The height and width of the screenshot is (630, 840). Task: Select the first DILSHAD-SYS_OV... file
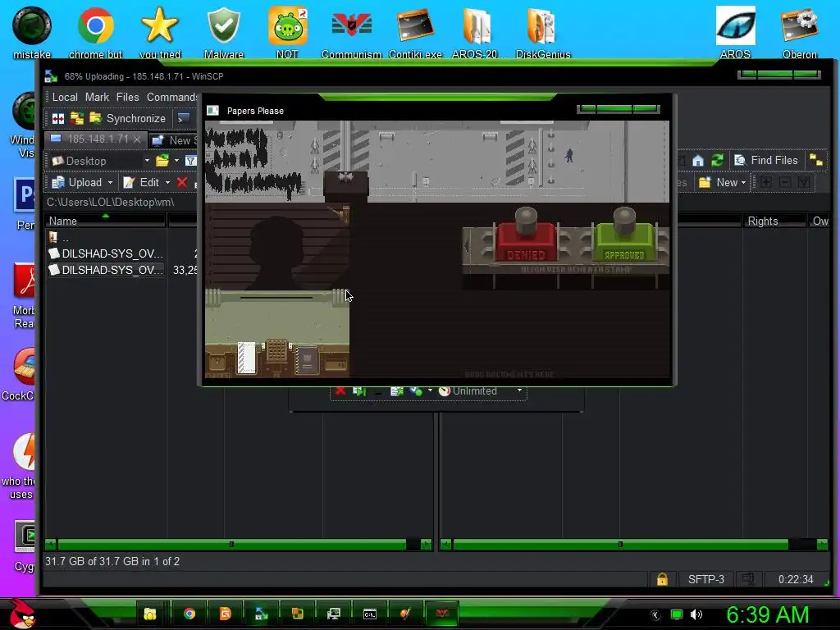coord(106,253)
